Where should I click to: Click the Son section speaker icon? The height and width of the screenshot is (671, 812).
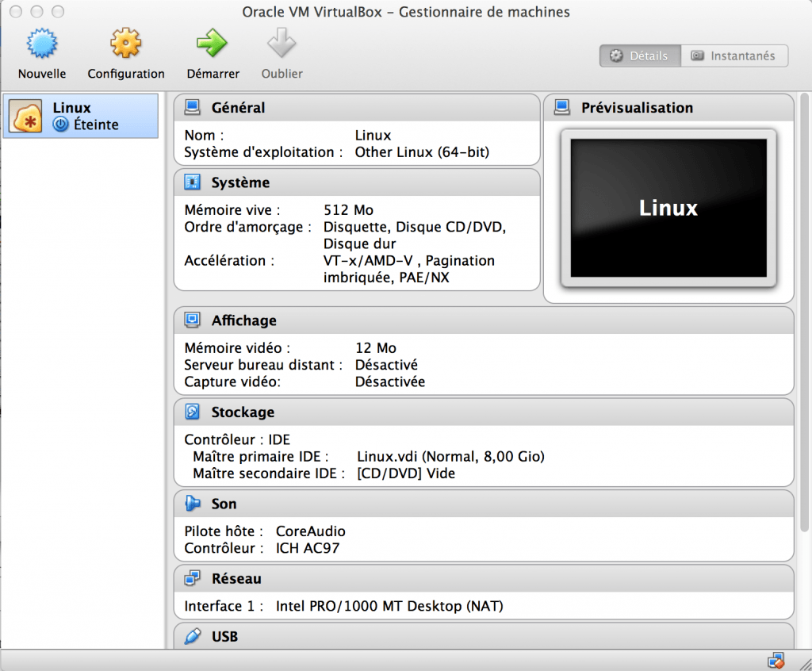(193, 504)
